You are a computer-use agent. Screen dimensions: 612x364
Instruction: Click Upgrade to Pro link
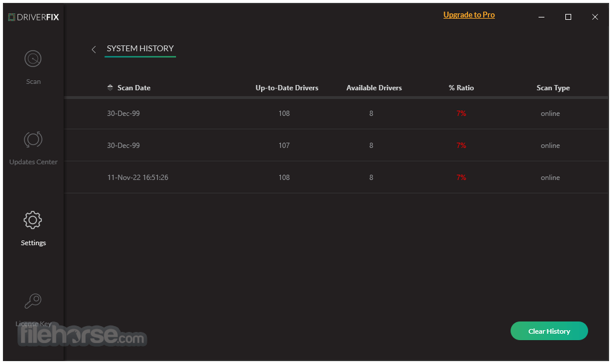click(469, 15)
